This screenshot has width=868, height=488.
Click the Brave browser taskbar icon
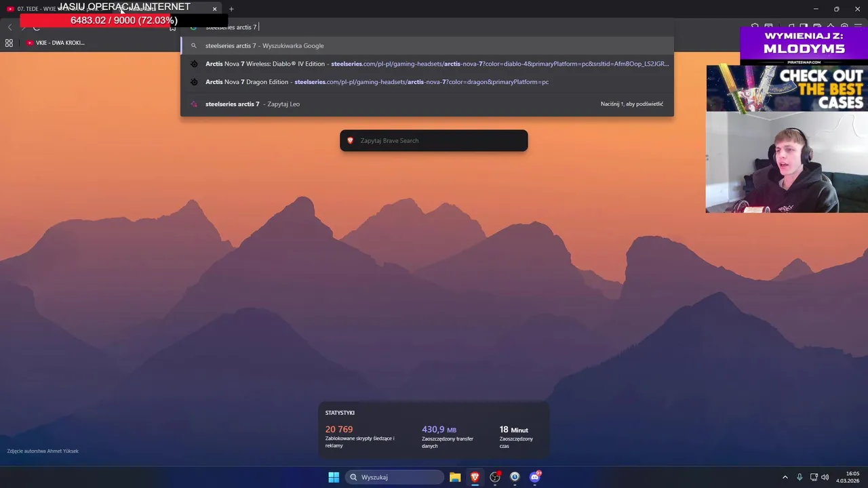pos(475,477)
